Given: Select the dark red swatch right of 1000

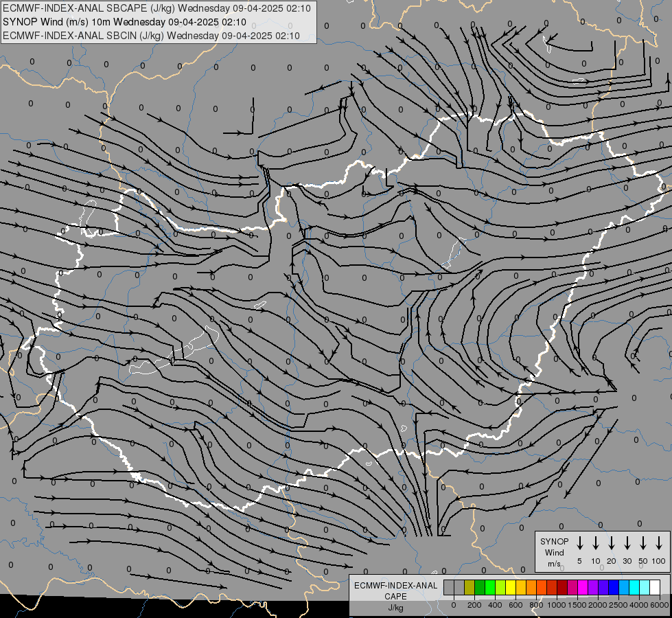Looking at the screenshot, I should click(x=562, y=587).
